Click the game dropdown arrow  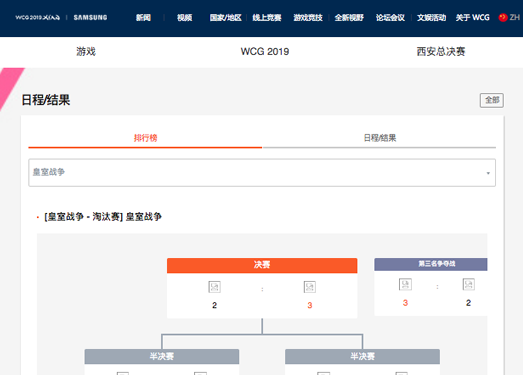point(488,173)
